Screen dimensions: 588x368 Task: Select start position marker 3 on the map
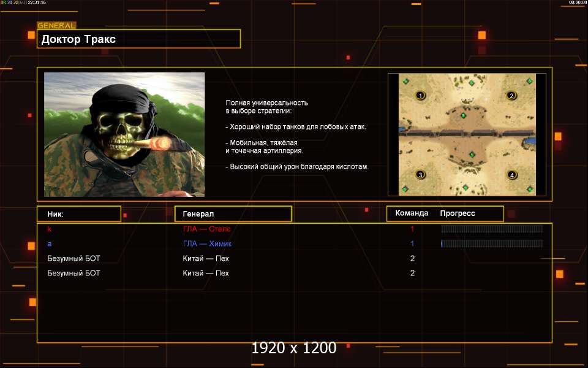(x=420, y=175)
